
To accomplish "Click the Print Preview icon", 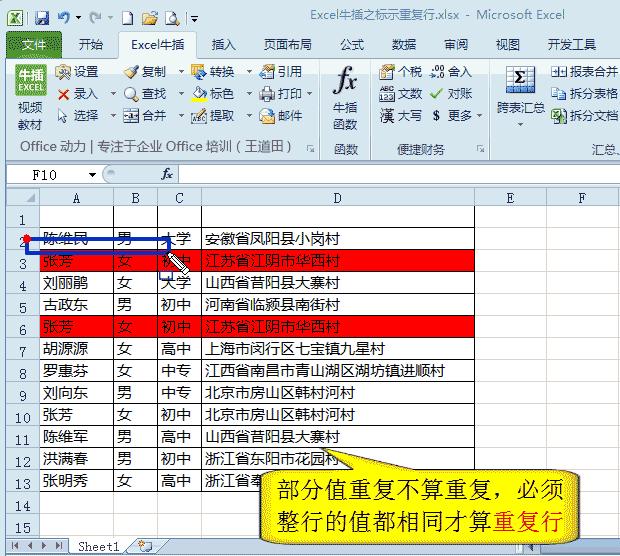I will point(172,18).
